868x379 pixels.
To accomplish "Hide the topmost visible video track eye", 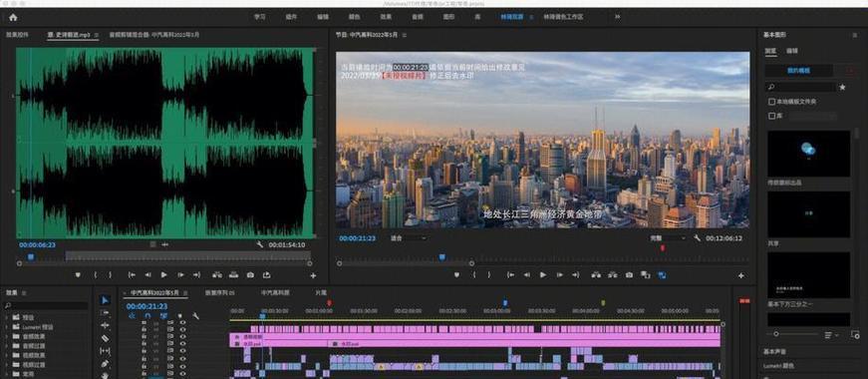I will point(182,322).
